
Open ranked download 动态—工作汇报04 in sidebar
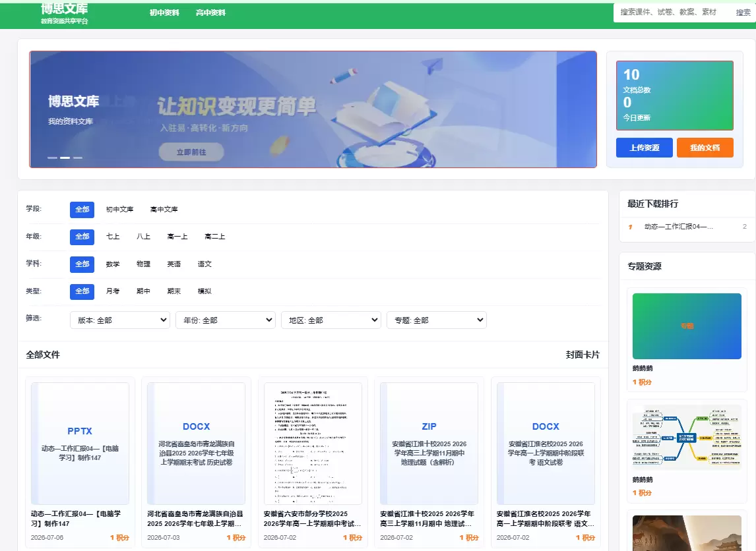tap(679, 226)
